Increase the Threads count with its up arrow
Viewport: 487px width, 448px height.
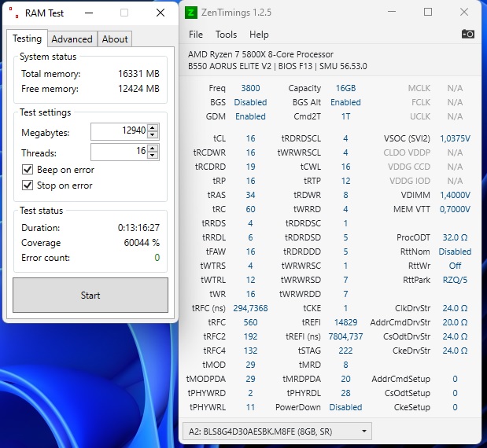152,148
